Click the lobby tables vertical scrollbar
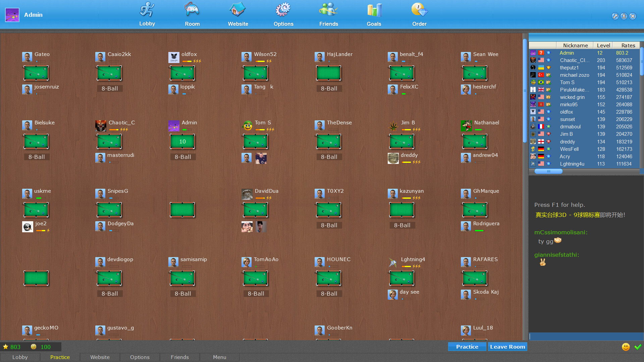644x362 pixels. (525, 90)
